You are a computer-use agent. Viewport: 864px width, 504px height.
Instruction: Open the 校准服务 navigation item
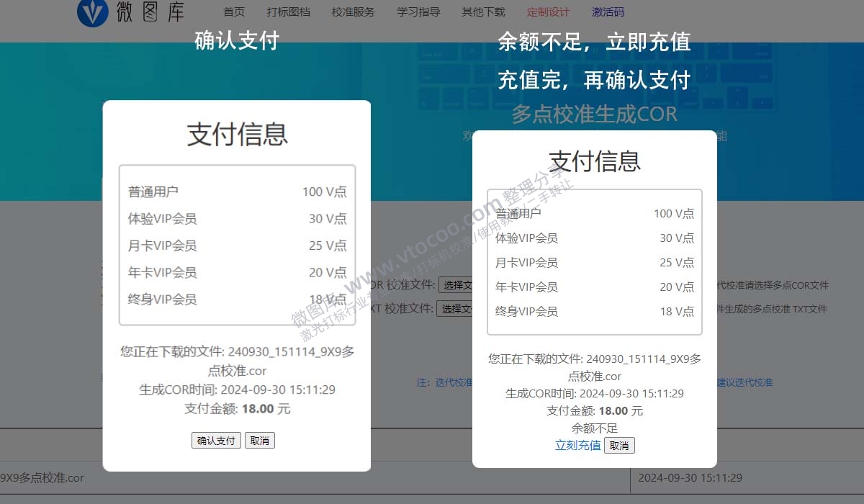tap(353, 12)
